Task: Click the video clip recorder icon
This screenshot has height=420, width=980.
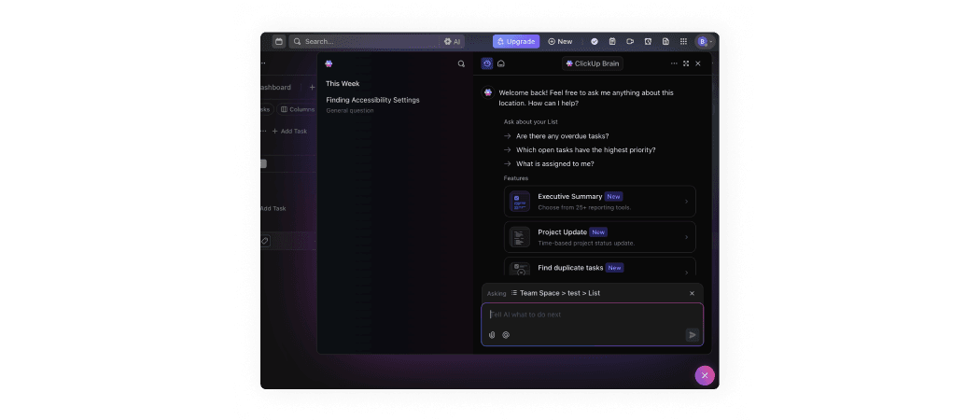Action: pos(630,41)
